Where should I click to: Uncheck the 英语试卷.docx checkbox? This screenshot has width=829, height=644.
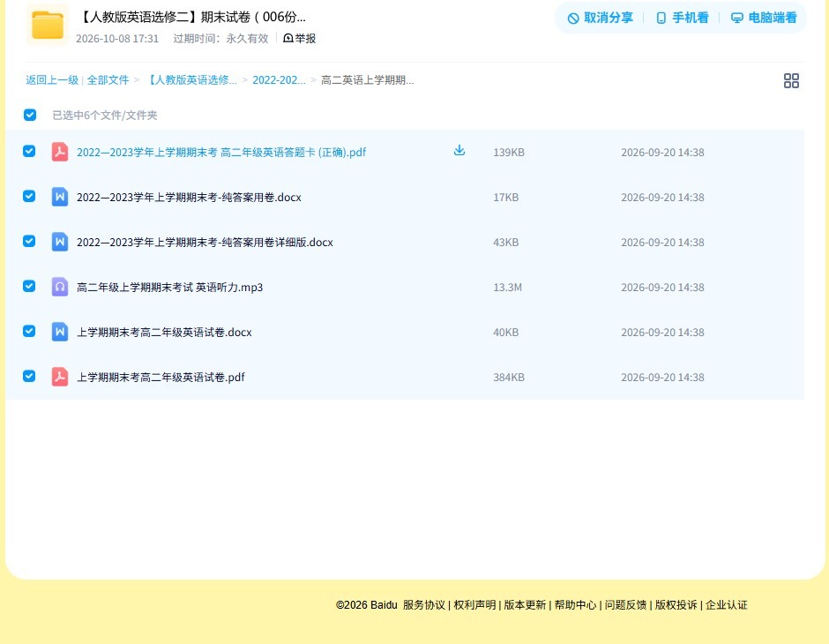[x=30, y=331]
